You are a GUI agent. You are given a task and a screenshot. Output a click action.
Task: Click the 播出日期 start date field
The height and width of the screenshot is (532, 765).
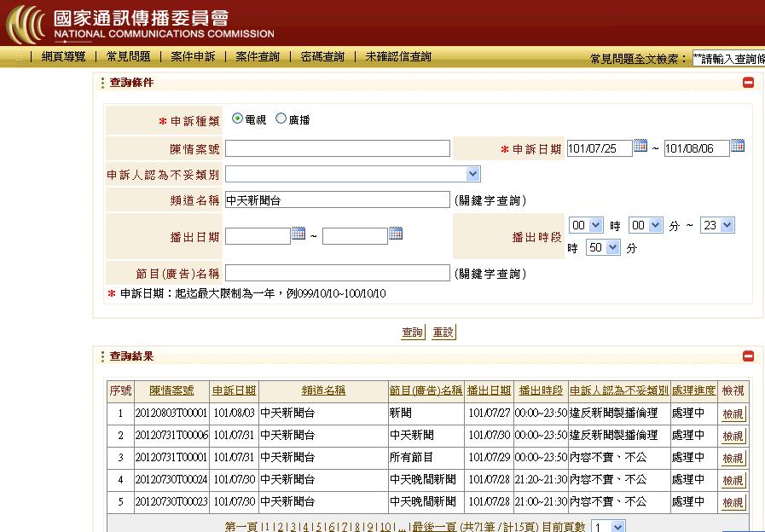[258, 236]
